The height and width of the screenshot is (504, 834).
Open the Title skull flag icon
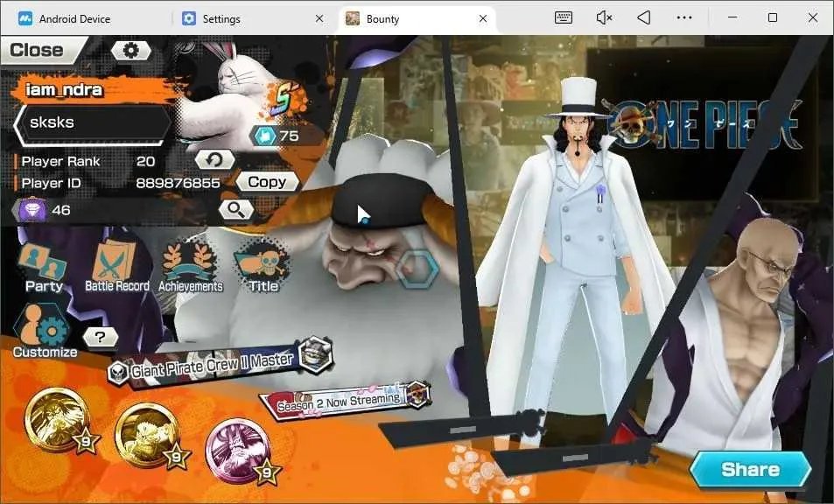tap(263, 266)
